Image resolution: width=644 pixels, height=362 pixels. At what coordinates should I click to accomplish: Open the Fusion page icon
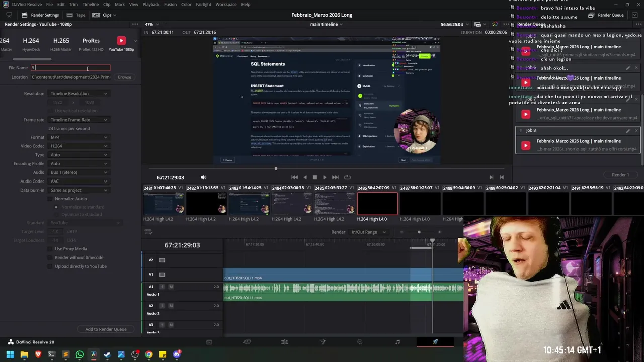tap(323, 342)
